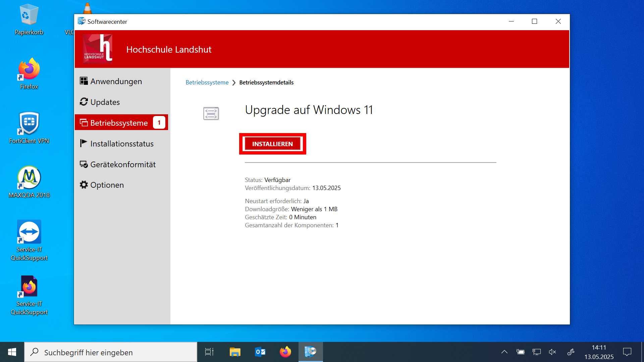Open Firefox from the taskbar
Screen dimensions: 644x362
285,352
